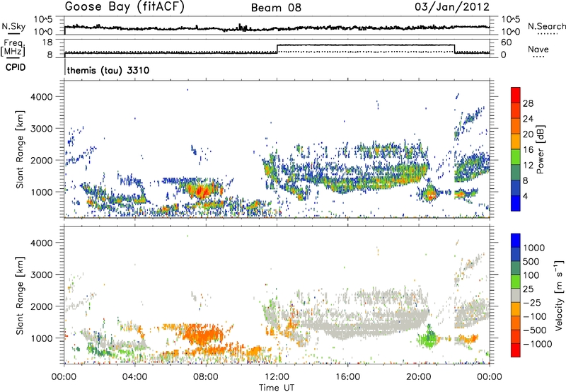Click the "-25" label on velocity colorbar

click(532, 303)
